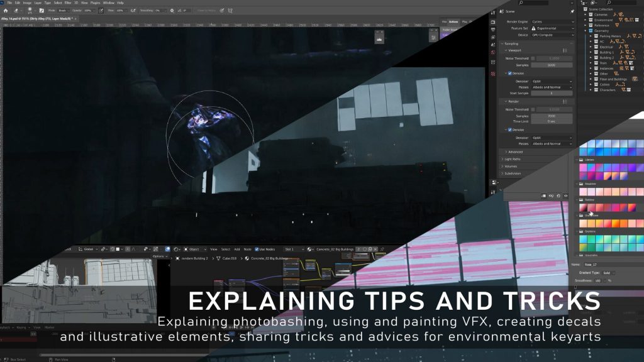The image size is (644, 362).
Task: Open Blender Render properties tab icon
Action: (493, 22)
